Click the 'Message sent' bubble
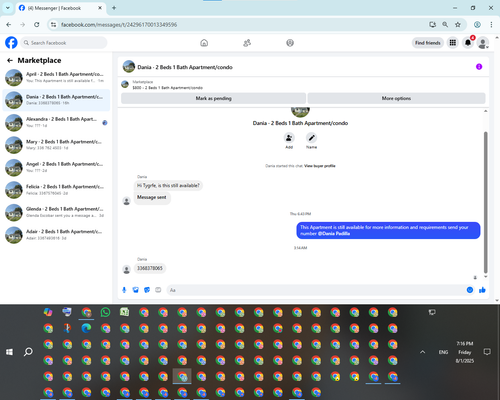Screen dimensions: 500x400 pos(152,197)
